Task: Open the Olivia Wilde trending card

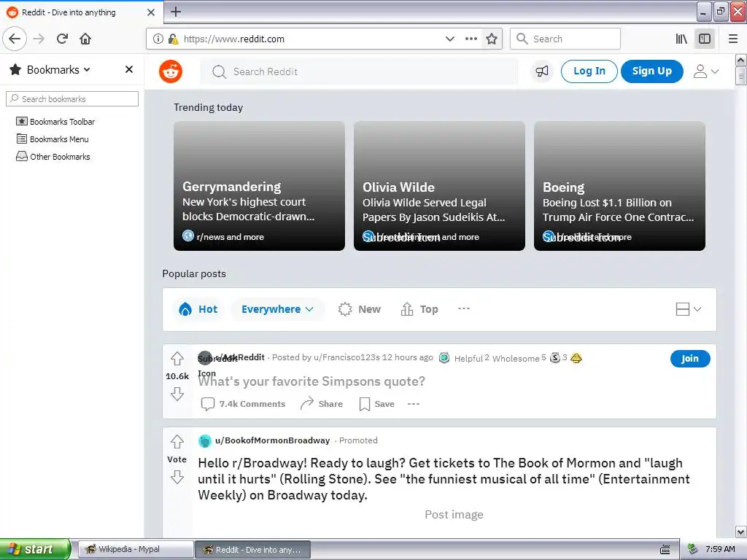Action: 439,186
